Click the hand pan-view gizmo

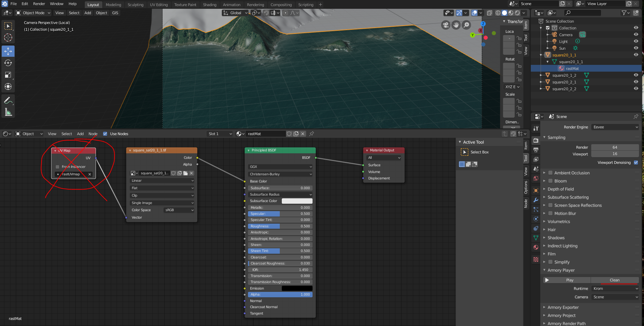[x=456, y=25]
